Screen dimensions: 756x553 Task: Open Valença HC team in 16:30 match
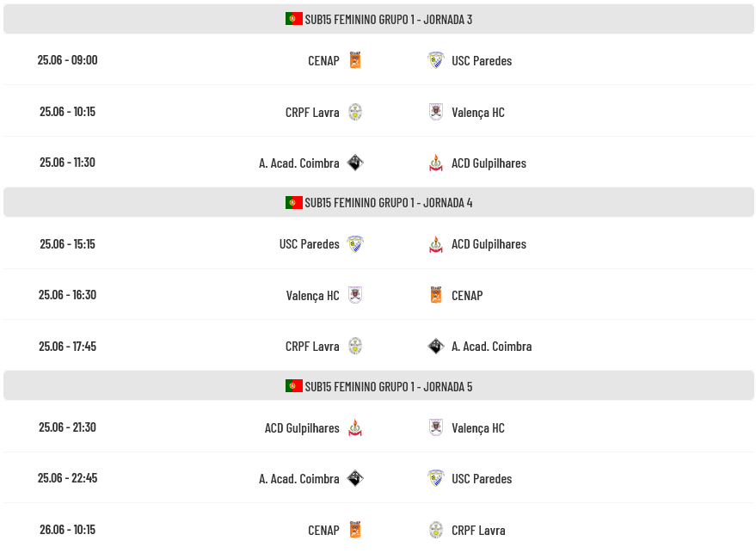[312, 296]
